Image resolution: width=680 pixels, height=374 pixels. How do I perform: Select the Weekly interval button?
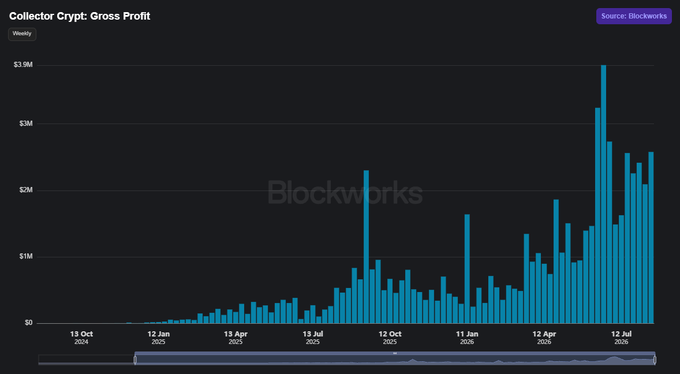tap(22, 34)
